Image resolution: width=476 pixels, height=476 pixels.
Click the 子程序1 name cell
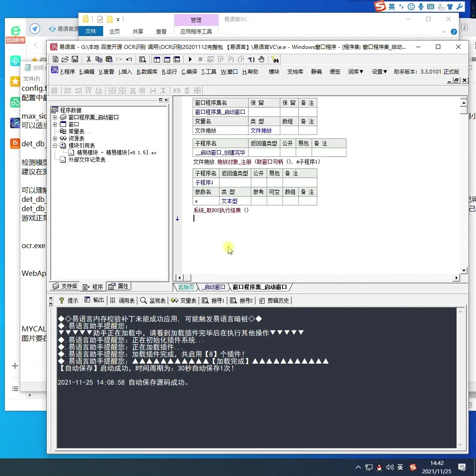[x=206, y=182]
